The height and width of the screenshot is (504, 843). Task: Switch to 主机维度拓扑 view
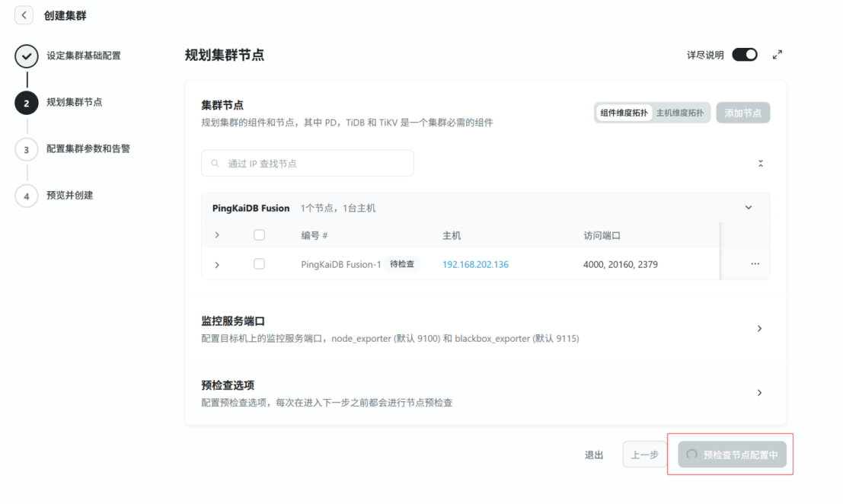click(x=680, y=113)
